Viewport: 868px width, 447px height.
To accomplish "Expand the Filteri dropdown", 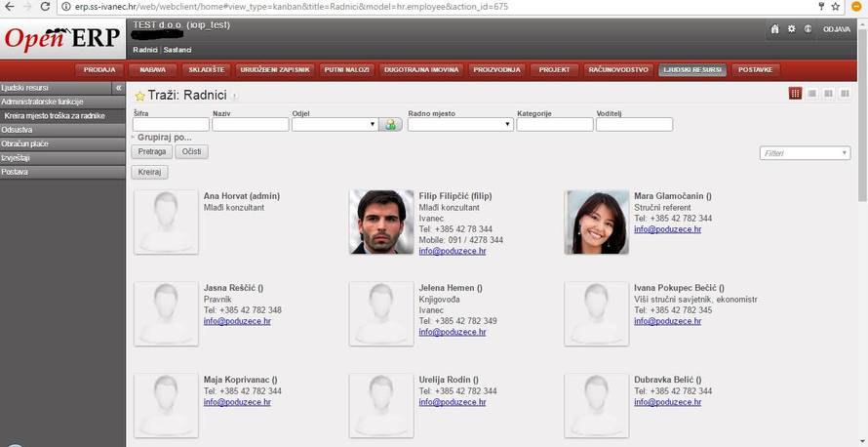I will tap(804, 153).
